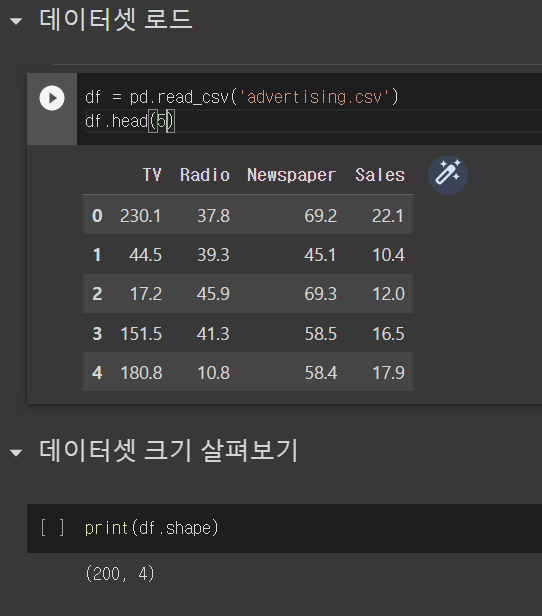
Task: Select the Newspaper value 69.3
Action: coord(320,293)
